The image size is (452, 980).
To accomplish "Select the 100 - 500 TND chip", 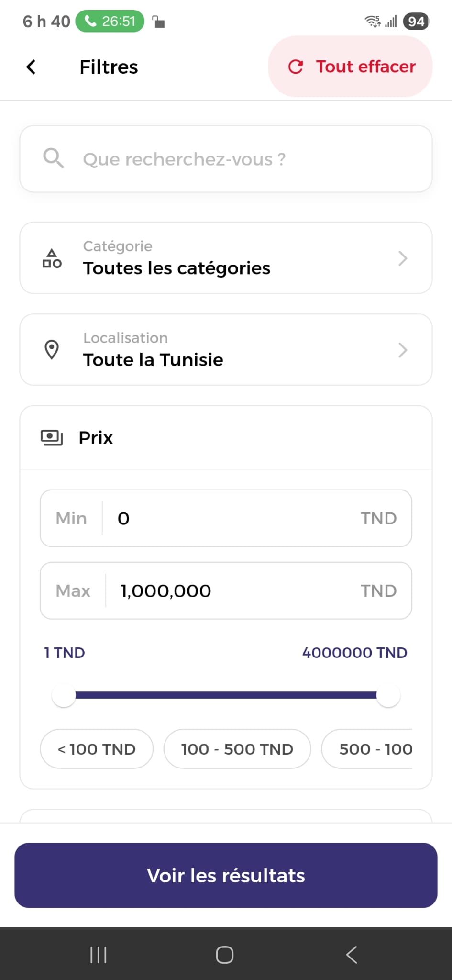I will [x=237, y=749].
